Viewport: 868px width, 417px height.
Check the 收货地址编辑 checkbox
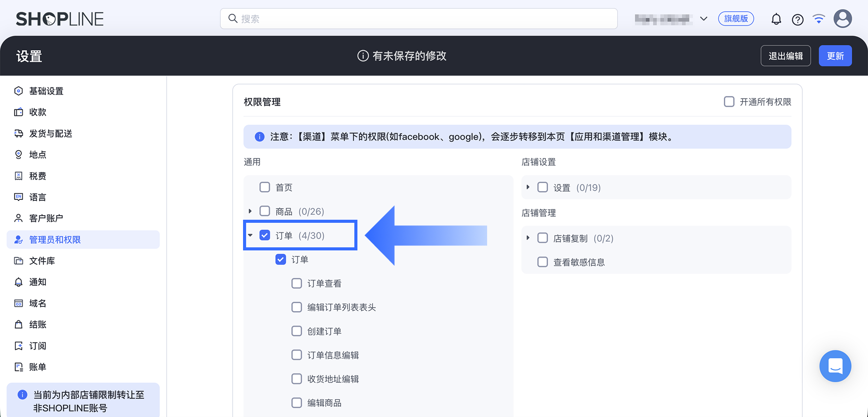tap(297, 379)
